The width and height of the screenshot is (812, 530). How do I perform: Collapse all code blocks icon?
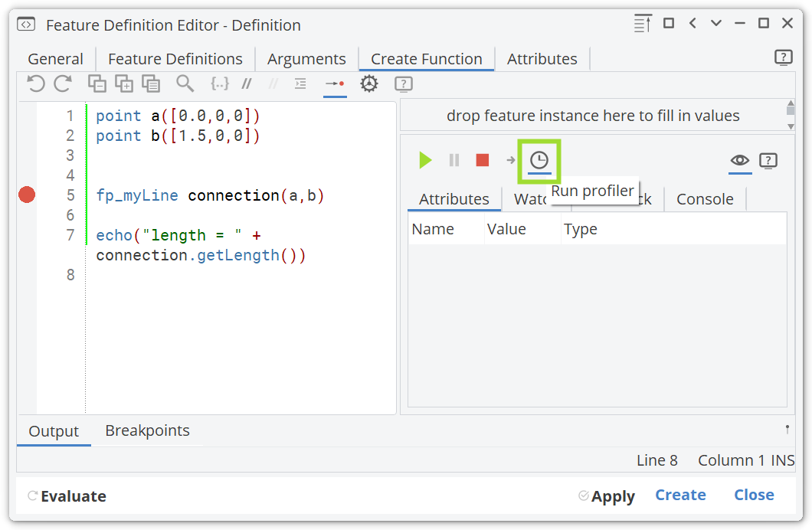[97, 83]
